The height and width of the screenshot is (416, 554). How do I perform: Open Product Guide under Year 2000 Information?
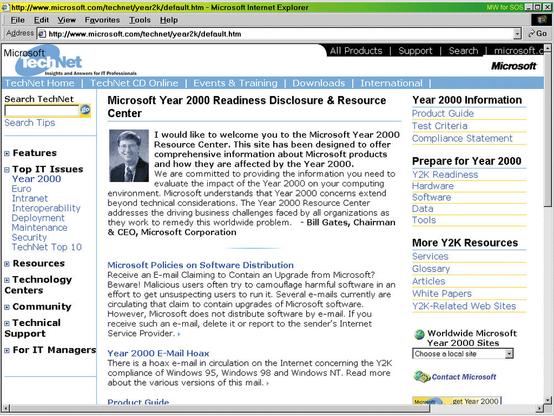[443, 113]
